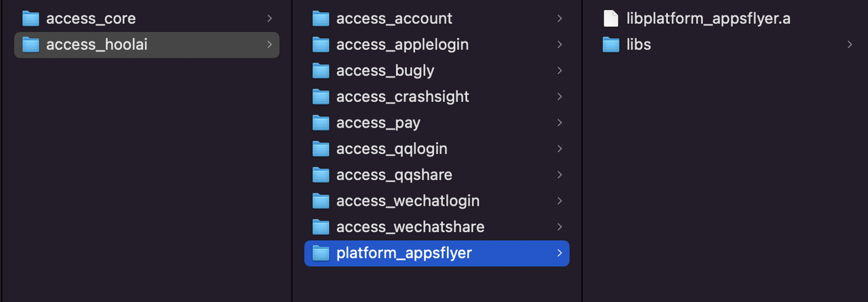The height and width of the screenshot is (302, 868).
Task: Select the access_wechatlogin folder name
Action: (x=408, y=201)
